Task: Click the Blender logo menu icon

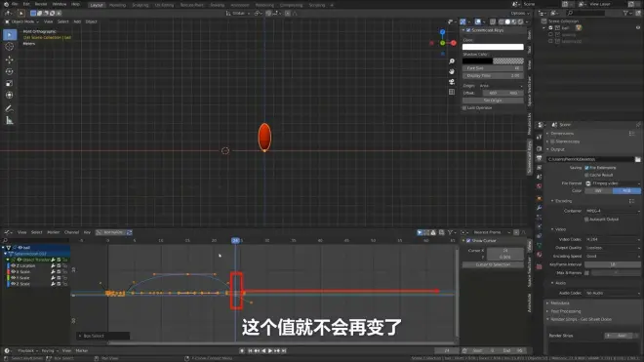Action: pyautogui.click(x=6, y=4)
